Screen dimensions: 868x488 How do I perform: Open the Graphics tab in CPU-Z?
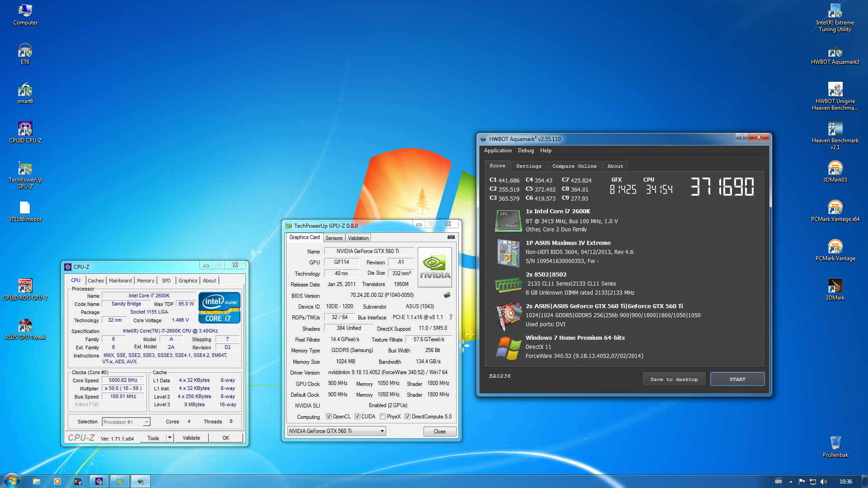[x=188, y=281]
